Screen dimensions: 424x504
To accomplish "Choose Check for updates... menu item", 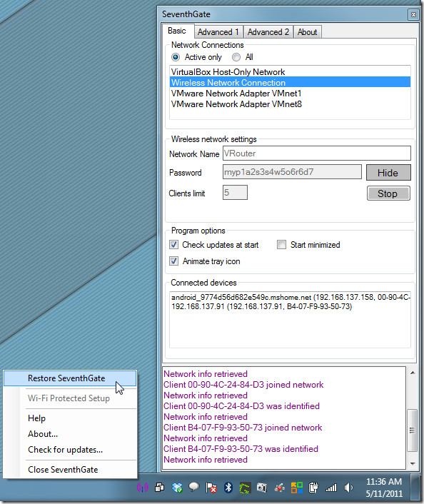I will tap(70, 450).
